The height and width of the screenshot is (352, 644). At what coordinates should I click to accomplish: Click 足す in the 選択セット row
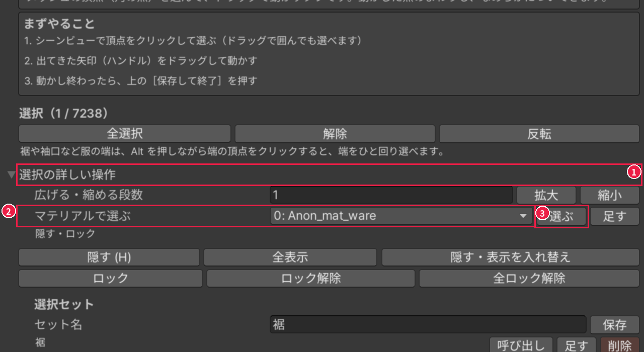577,345
